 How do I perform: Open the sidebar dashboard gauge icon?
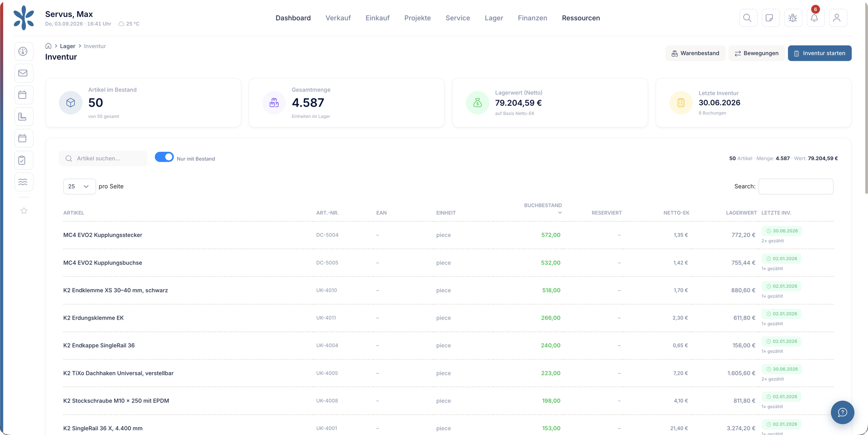(23, 51)
